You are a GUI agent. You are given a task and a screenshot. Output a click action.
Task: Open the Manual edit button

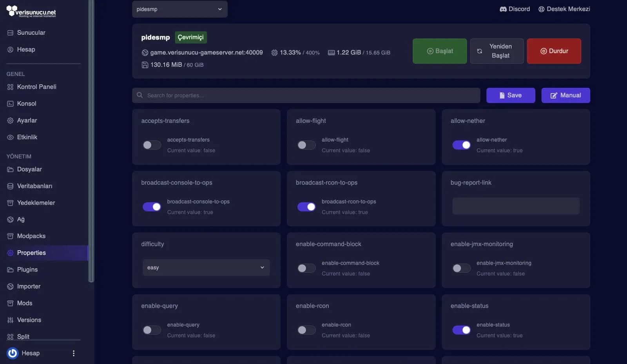click(x=565, y=95)
